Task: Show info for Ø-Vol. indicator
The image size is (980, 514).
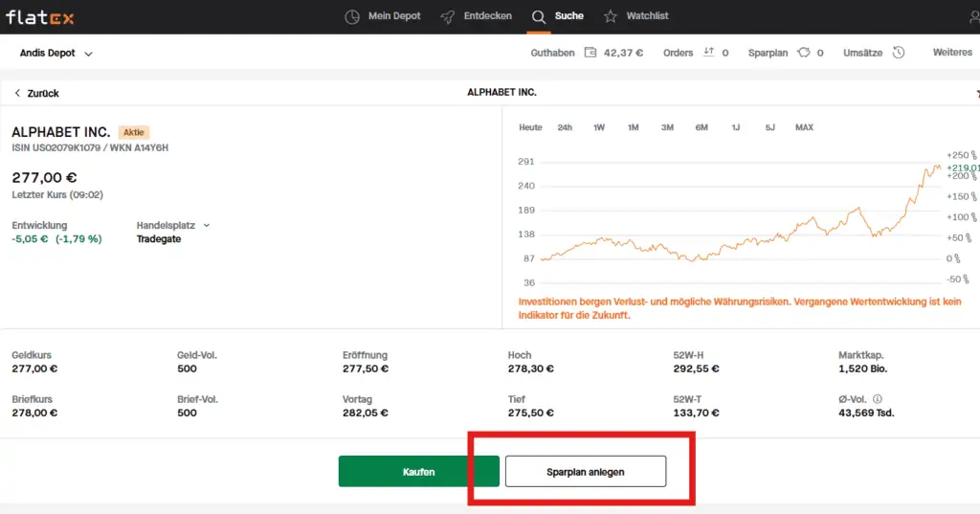Action: [x=878, y=399]
